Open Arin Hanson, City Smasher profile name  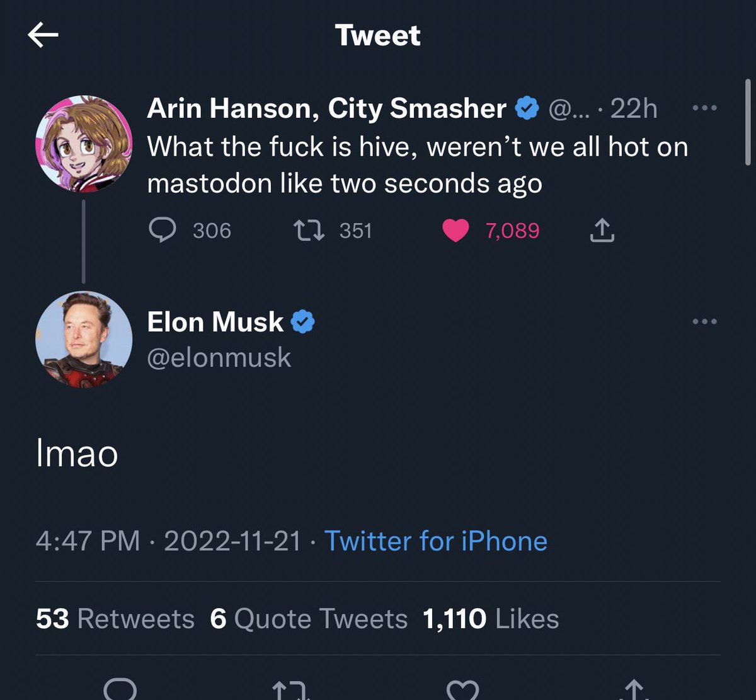point(326,108)
